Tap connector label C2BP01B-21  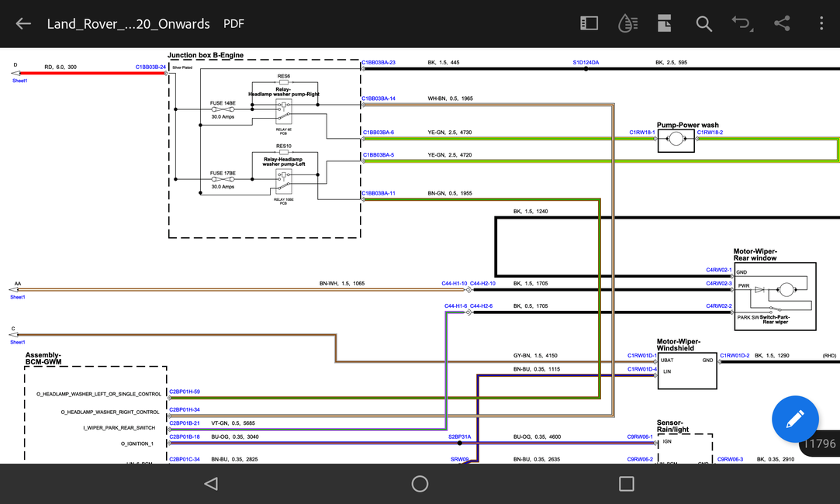(185, 423)
